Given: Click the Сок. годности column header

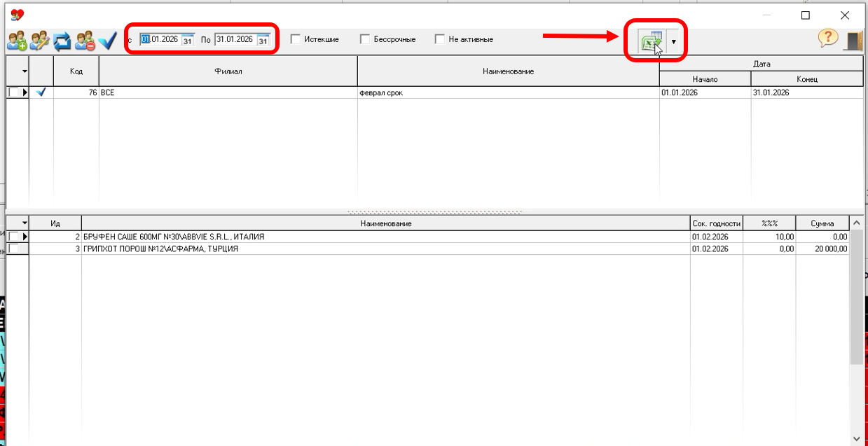Looking at the screenshot, I should 717,223.
